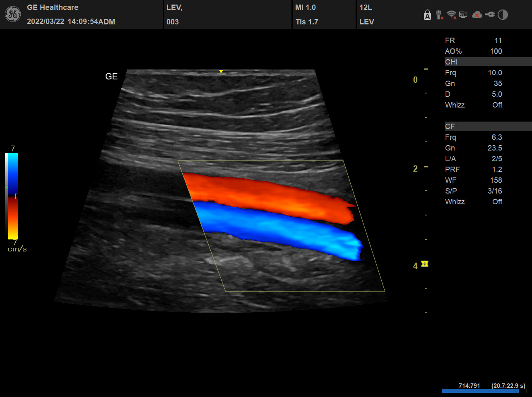532x397 pixels.
Task: Click the caps lock 'A' padlock icon
Action: tap(427, 15)
